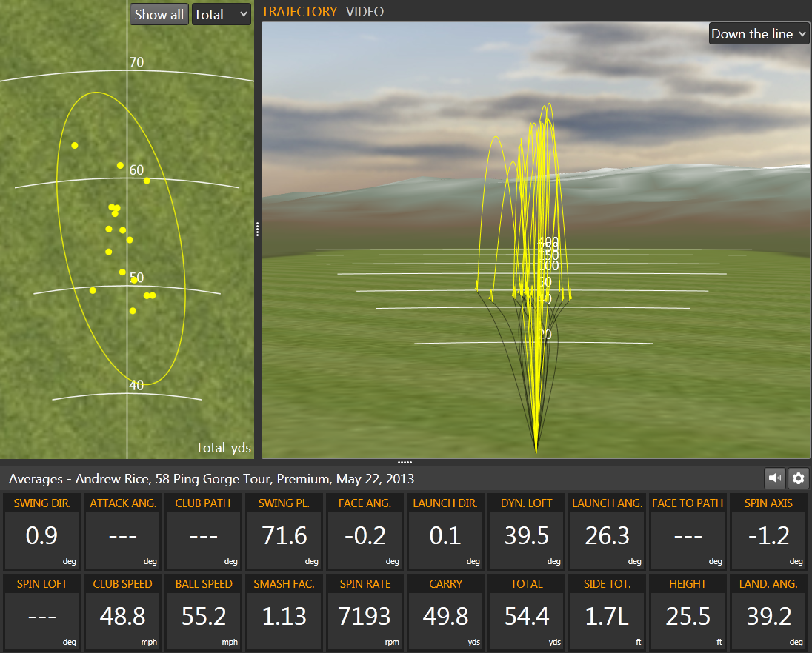Select the TRAJECTORY tab
The width and height of the screenshot is (812, 653).
tap(299, 12)
